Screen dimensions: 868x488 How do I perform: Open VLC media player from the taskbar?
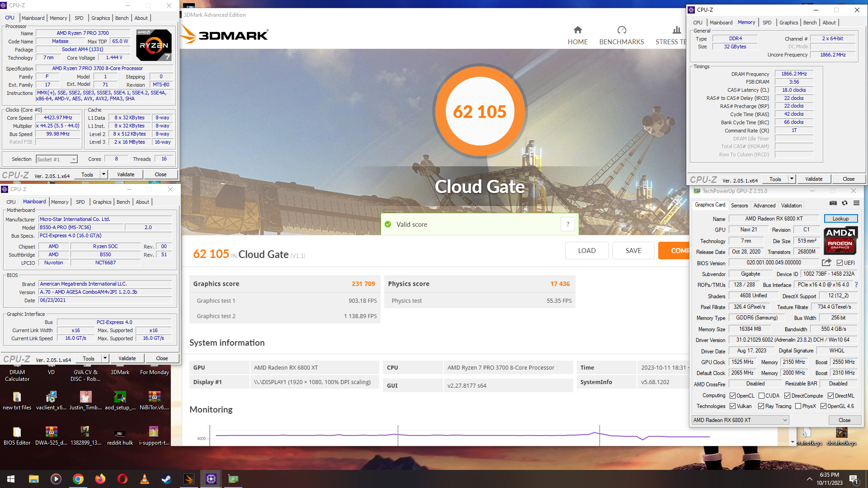tap(144, 479)
